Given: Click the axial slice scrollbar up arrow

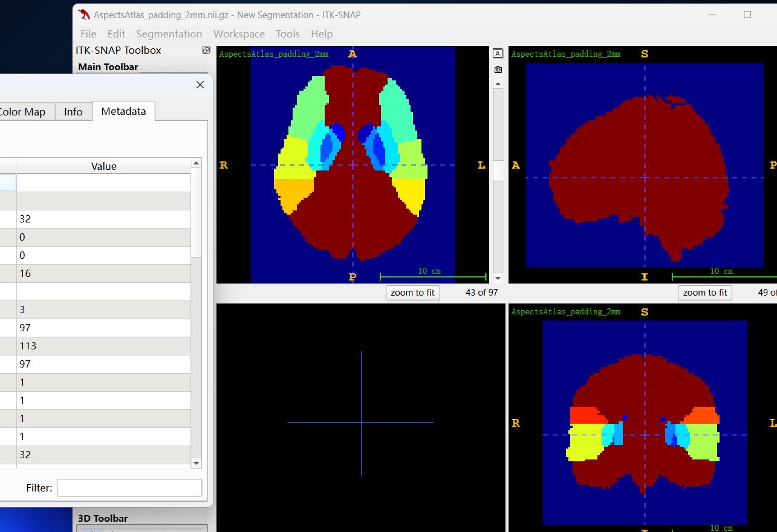Looking at the screenshot, I should click(498, 83).
